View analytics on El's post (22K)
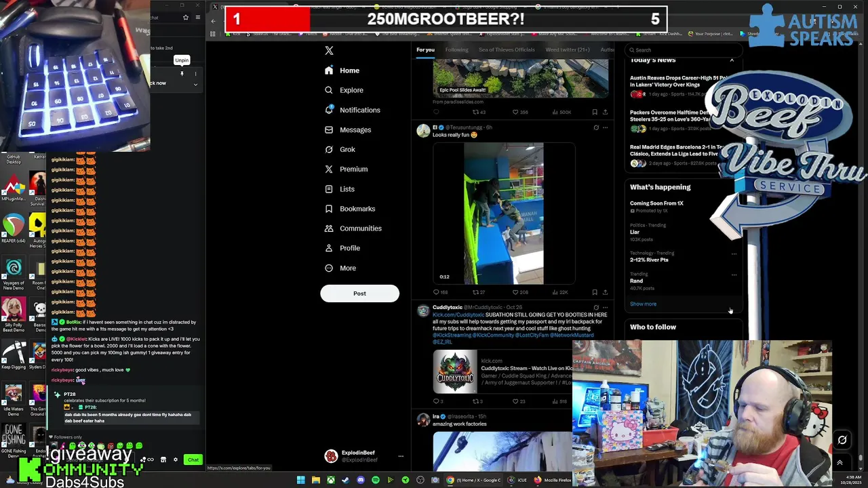This screenshot has width=868, height=488. point(560,292)
